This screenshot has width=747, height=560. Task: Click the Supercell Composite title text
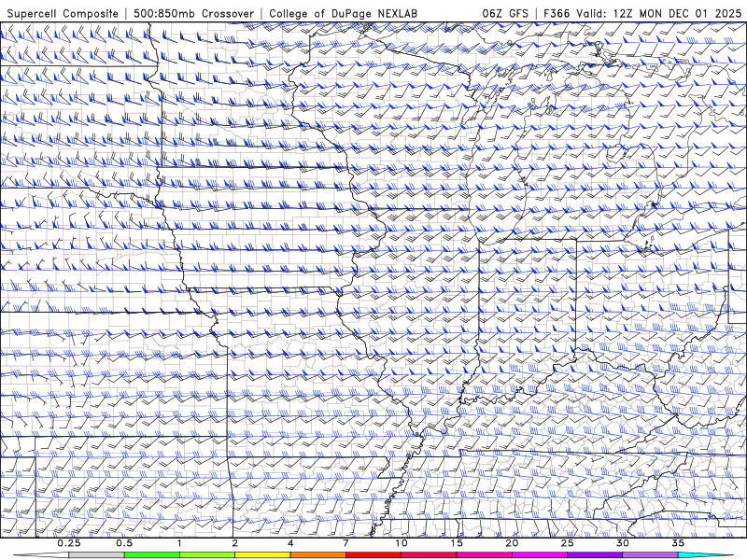click(63, 13)
